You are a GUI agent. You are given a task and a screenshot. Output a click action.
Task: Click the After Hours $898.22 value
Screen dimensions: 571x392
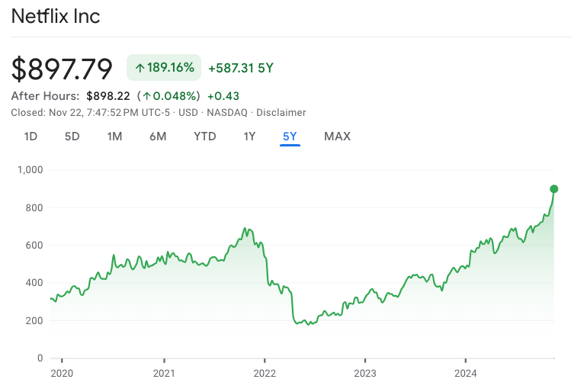[x=108, y=96]
